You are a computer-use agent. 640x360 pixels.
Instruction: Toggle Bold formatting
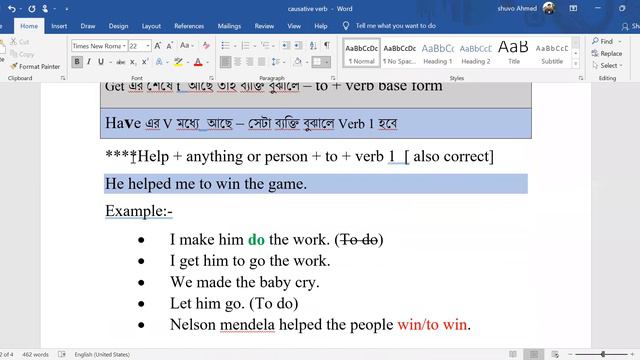[x=77, y=62]
